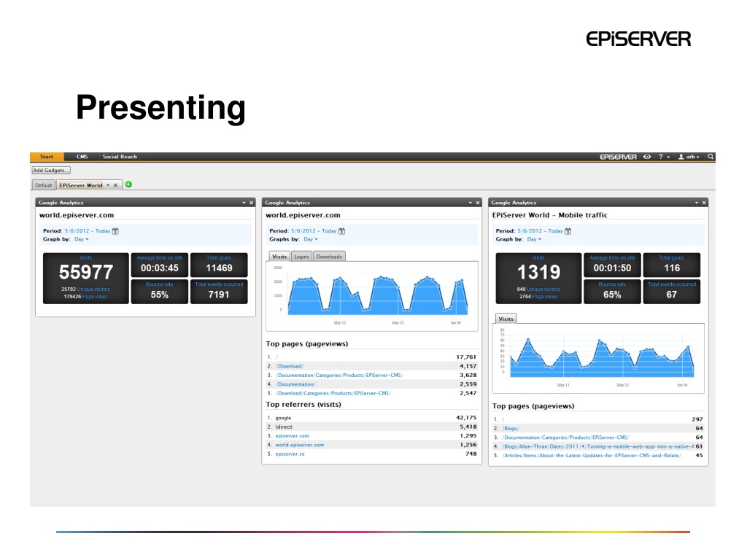
Task: Click the 1319 mobile visits tile
Action: pos(539,278)
